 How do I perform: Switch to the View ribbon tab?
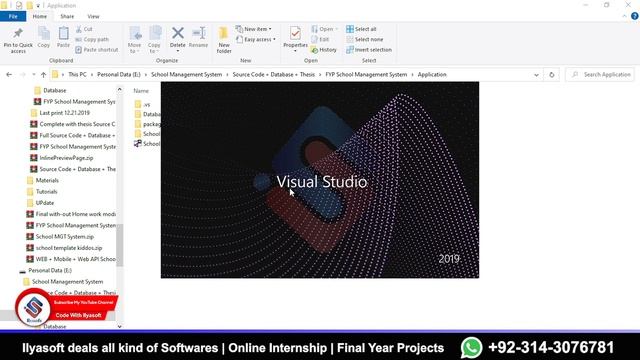pos(93,16)
